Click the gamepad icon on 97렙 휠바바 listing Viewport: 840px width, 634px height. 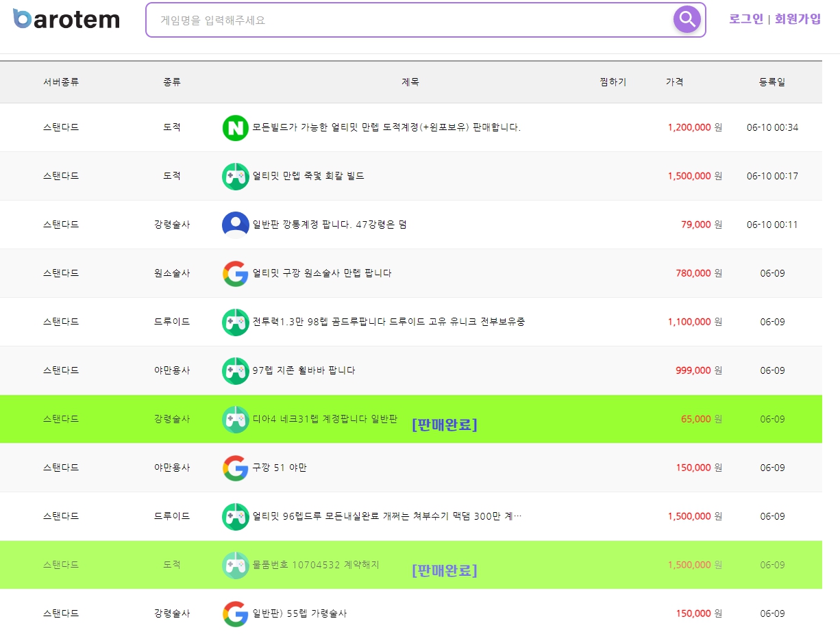click(x=235, y=370)
